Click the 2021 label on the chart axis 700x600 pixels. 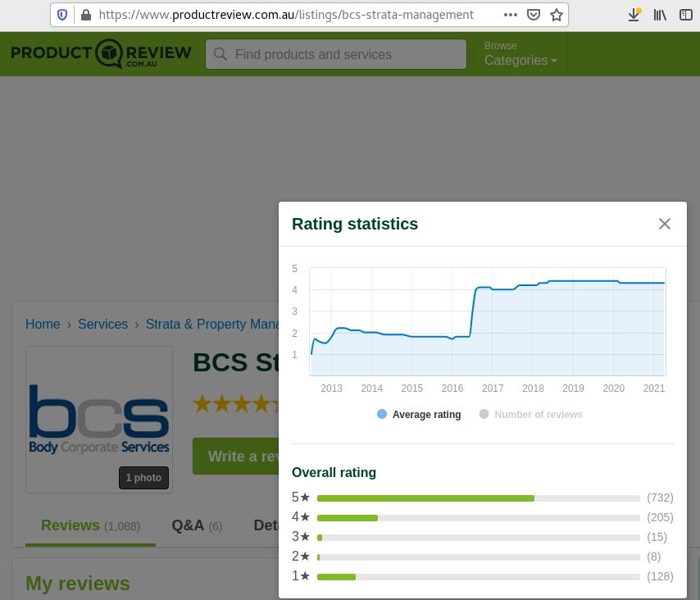point(654,389)
